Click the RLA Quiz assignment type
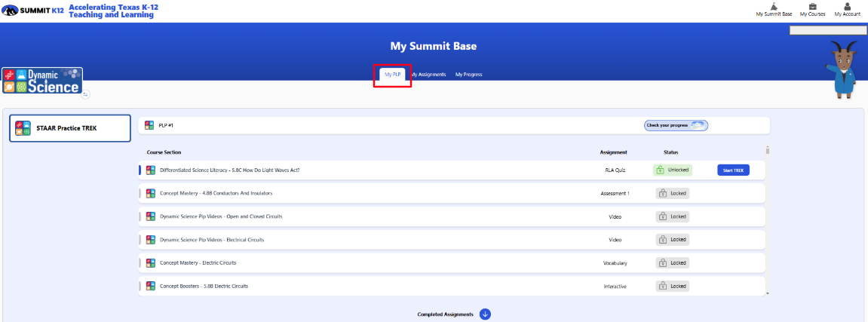868x322 pixels. click(615, 170)
